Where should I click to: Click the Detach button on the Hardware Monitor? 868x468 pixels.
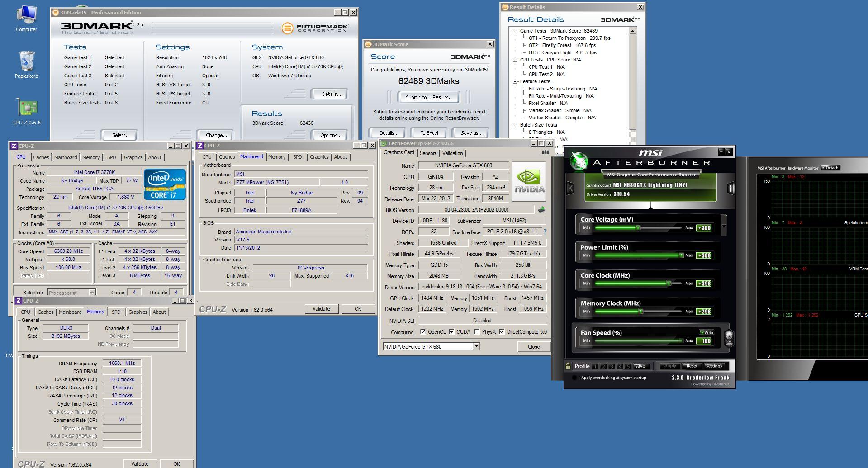[830, 168]
